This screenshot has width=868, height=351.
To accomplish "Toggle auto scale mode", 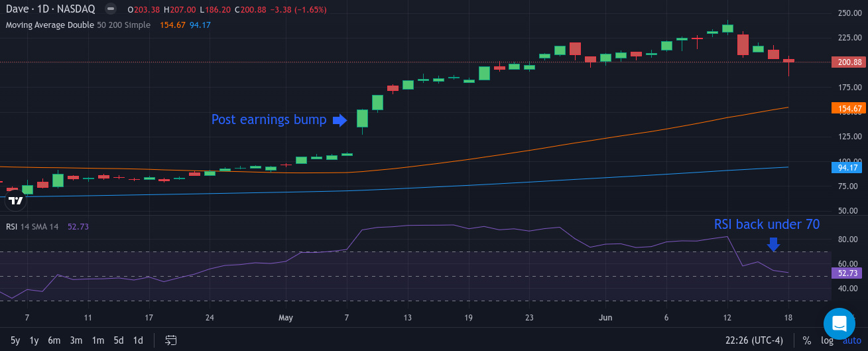I will [x=851, y=340].
